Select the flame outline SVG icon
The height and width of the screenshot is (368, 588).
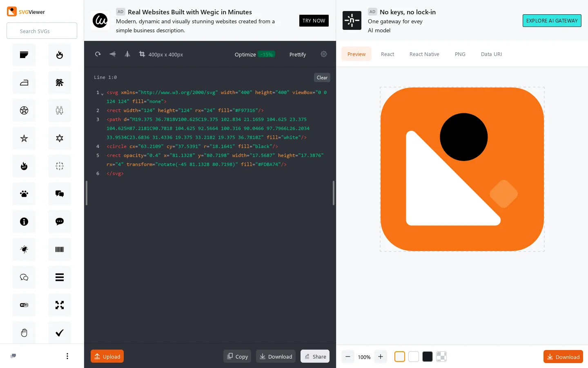click(60, 55)
